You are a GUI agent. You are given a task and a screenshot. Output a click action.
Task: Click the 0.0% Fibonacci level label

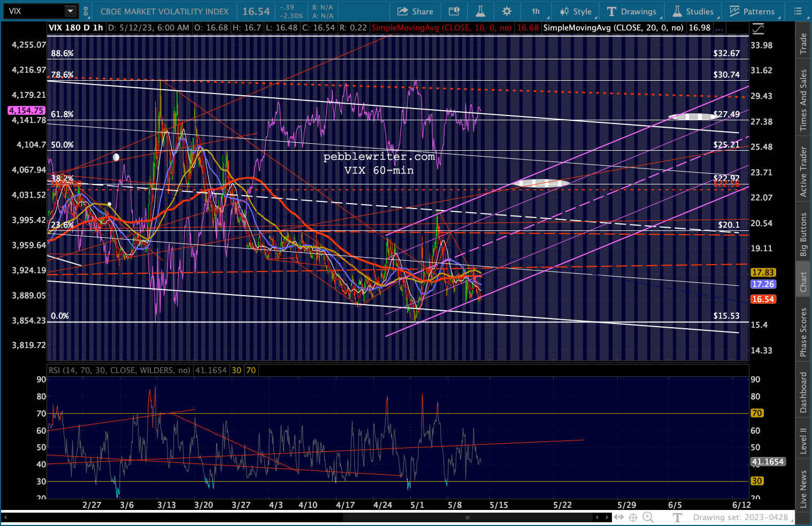pyautogui.click(x=60, y=316)
